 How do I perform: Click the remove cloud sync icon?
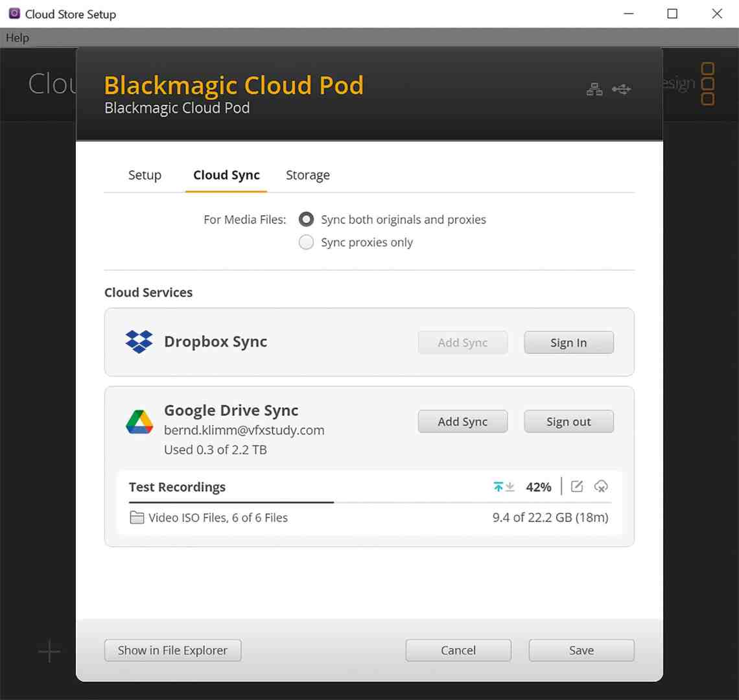[x=601, y=486]
